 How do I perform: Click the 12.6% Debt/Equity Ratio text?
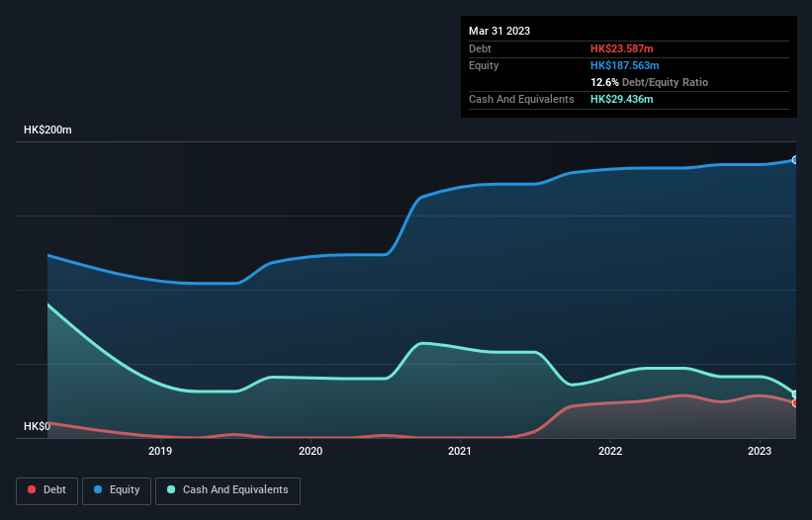click(x=649, y=82)
